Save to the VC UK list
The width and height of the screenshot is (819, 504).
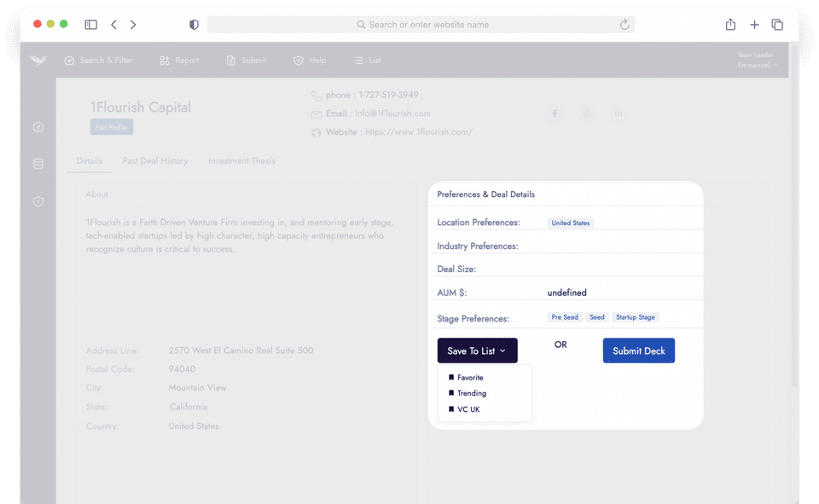[464, 409]
